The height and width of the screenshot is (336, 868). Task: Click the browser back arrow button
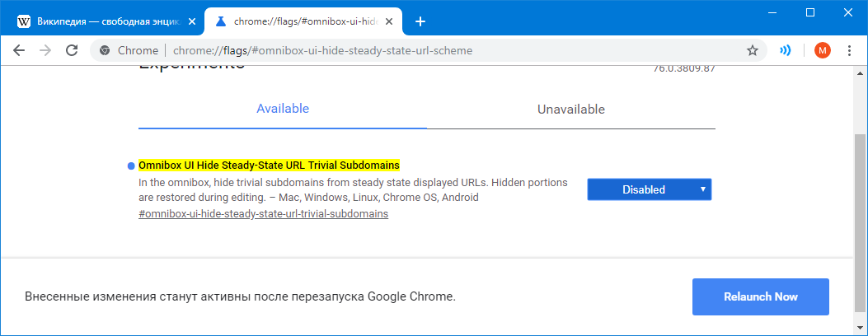click(18, 50)
